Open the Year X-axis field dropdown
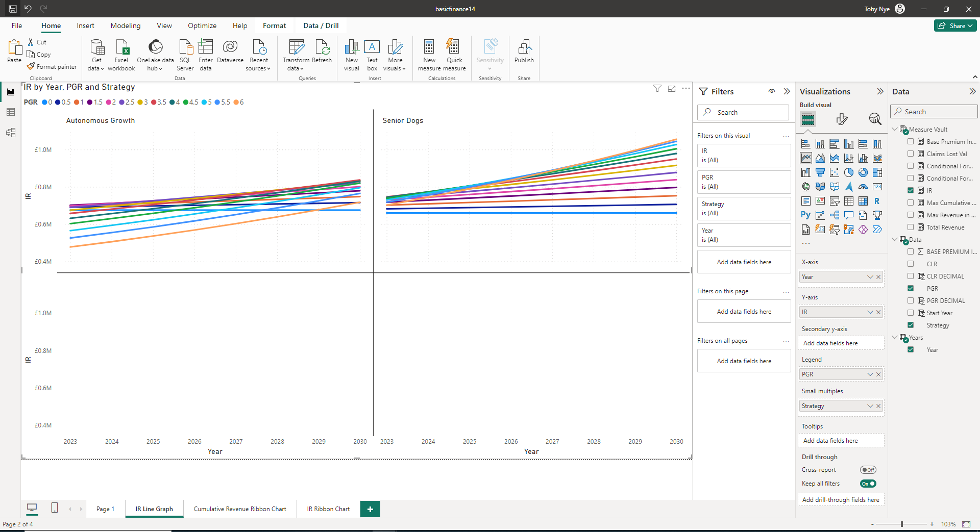980x532 pixels. coord(870,277)
